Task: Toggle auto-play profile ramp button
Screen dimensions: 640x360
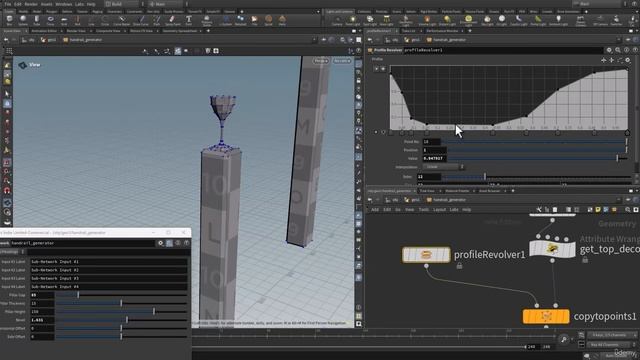Action: (376, 69)
